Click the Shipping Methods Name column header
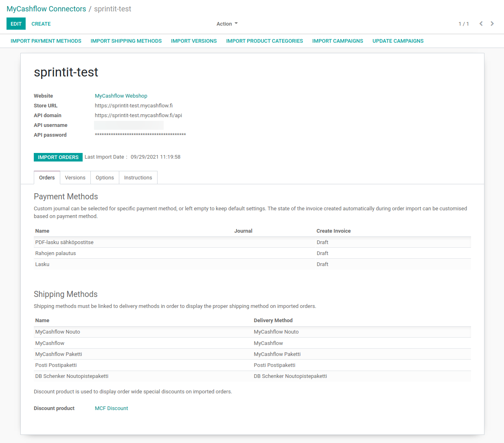The width and height of the screenshot is (504, 443). click(42, 321)
